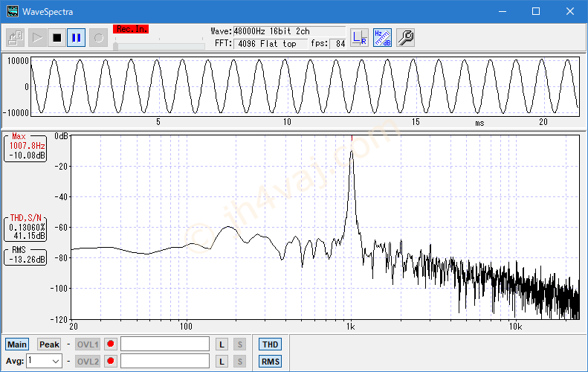Click the S/N value 41.15dB
Viewport: 588px width, 372px height.
(29, 236)
